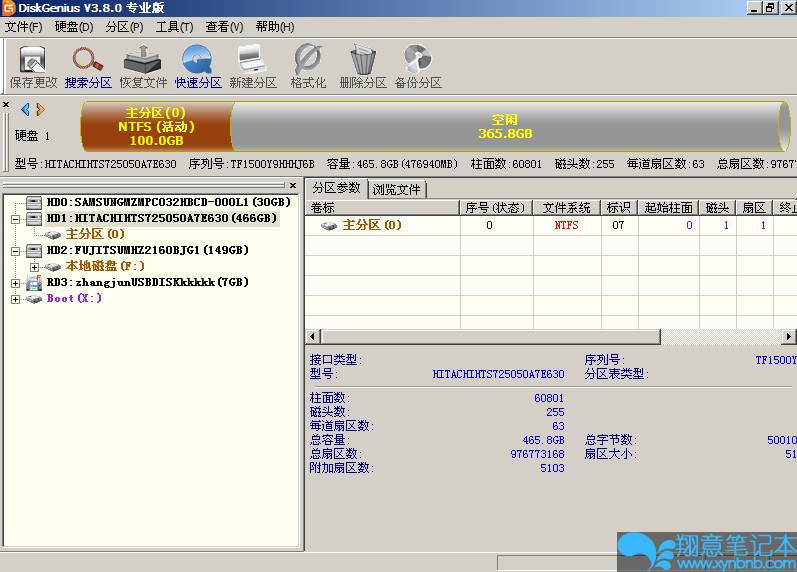Select RD3:zhangjunUSBDISKkkkkk (7GB) tree entry
The width and height of the screenshot is (797, 572).
tap(147, 282)
